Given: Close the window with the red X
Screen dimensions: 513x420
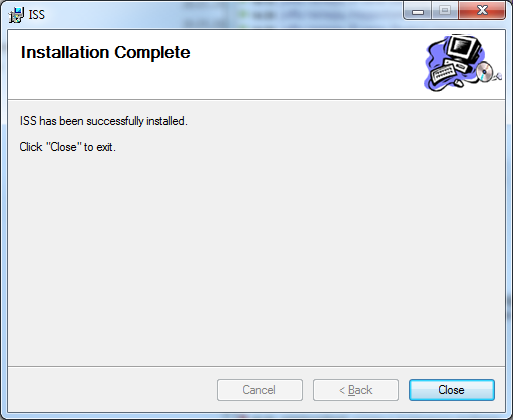Looking at the screenshot, I should [482, 11].
